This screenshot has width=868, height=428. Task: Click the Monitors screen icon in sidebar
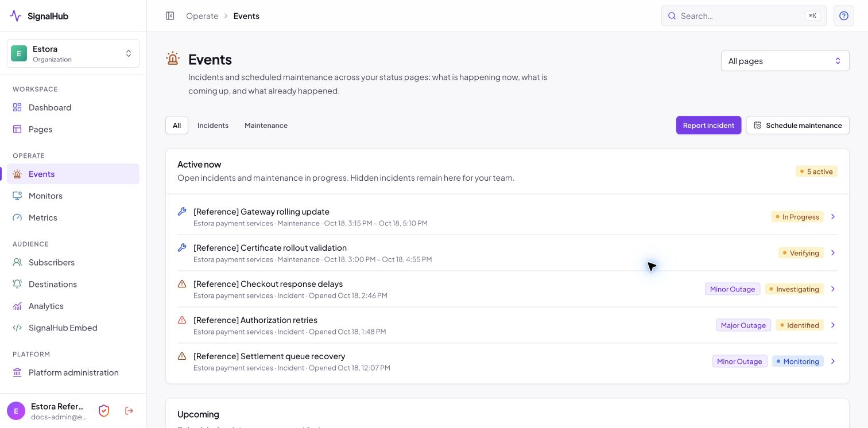tap(17, 196)
